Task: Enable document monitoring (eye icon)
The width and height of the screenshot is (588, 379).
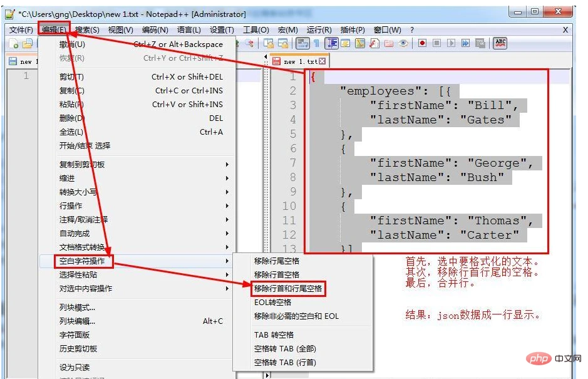Action: (403, 43)
